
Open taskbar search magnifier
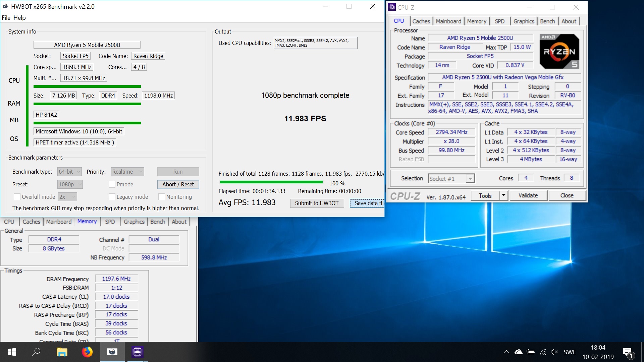click(x=36, y=352)
